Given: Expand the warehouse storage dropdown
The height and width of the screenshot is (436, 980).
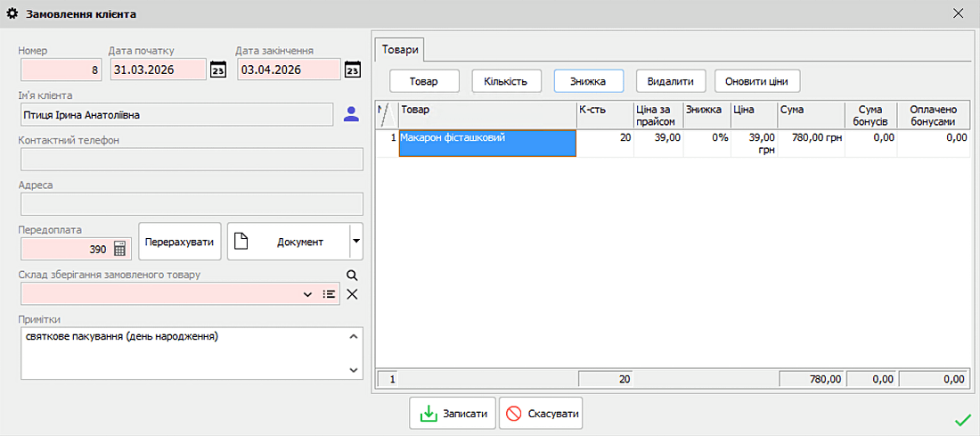Looking at the screenshot, I should point(308,294).
